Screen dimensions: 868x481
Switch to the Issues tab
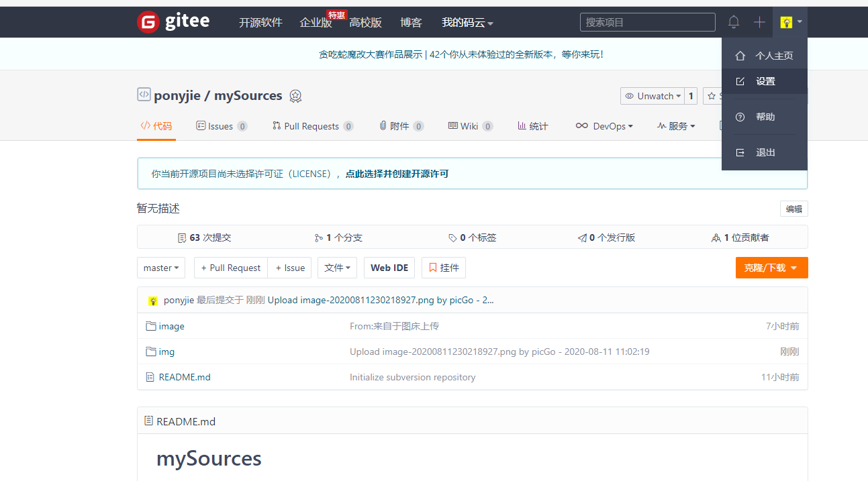222,126
